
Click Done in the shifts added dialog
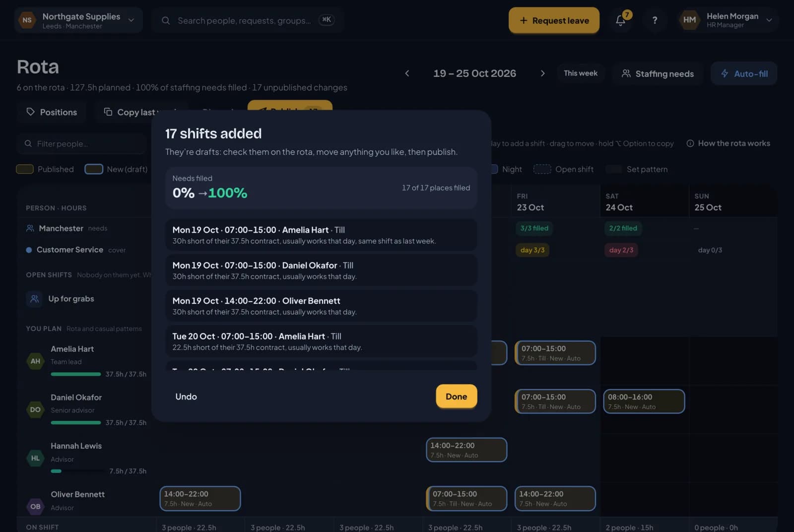(457, 397)
